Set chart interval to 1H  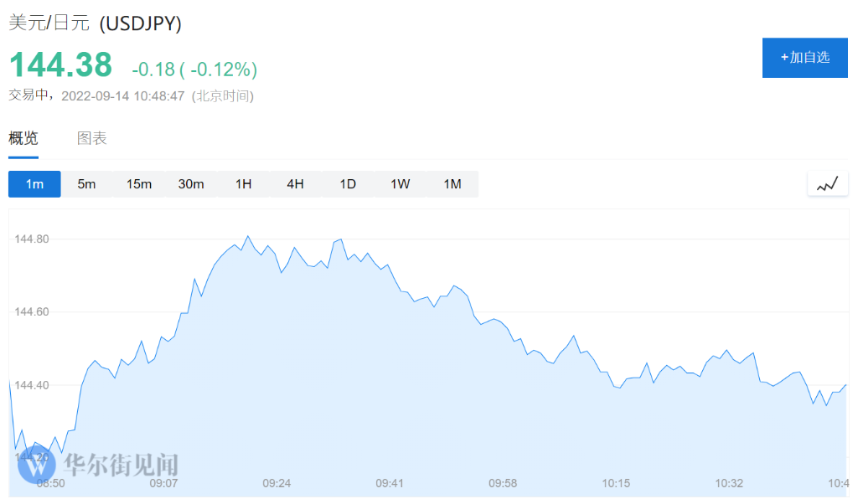(243, 184)
